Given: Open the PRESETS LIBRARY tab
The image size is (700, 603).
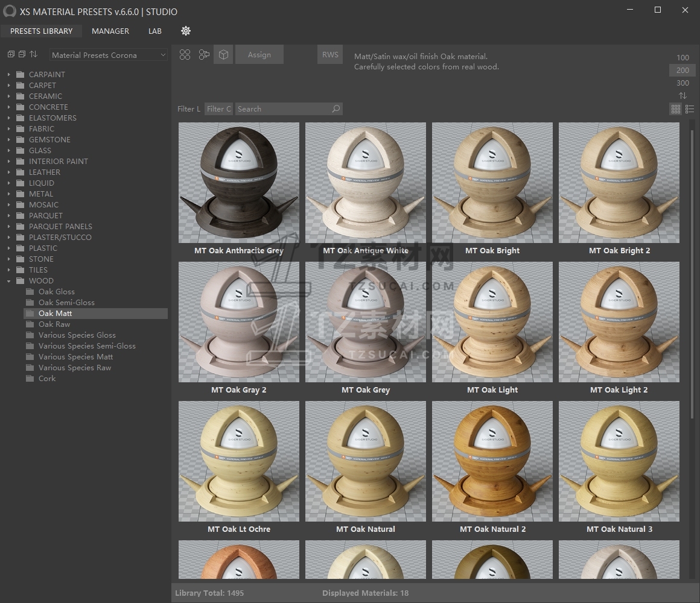Looking at the screenshot, I should pos(41,31).
